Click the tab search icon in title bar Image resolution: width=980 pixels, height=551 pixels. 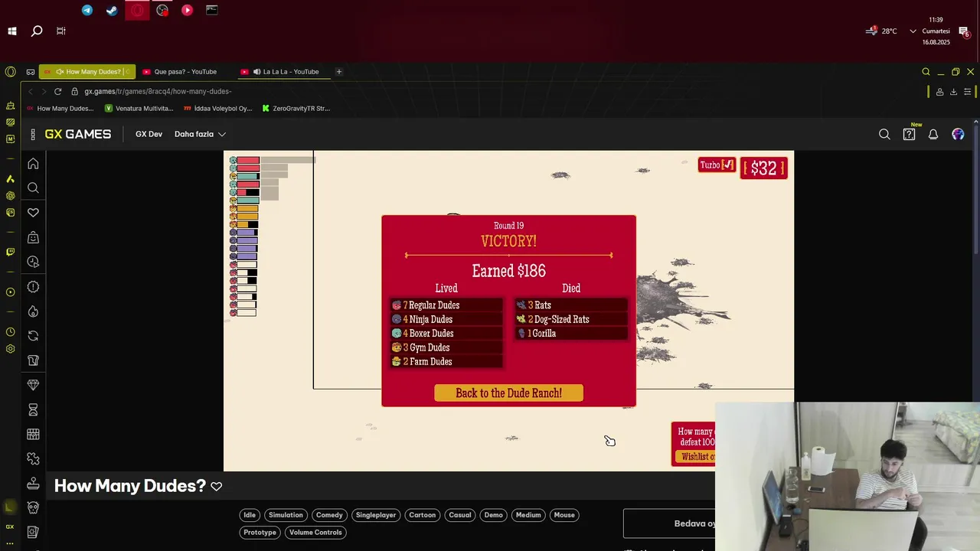pyautogui.click(x=926, y=72)
